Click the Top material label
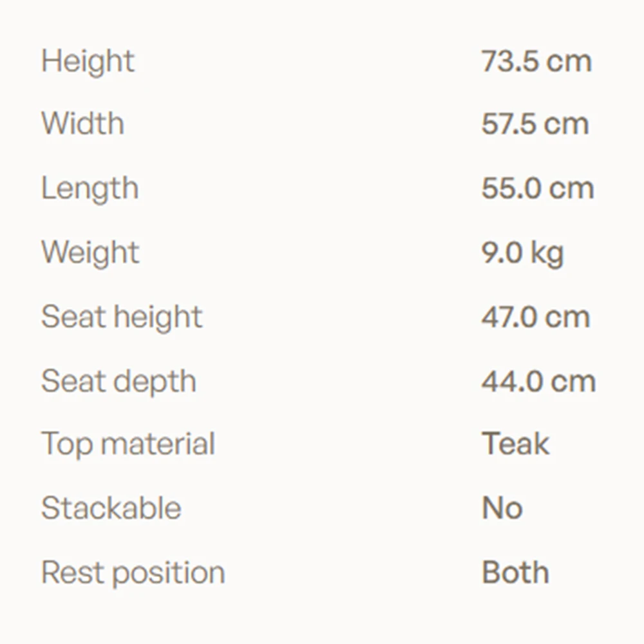The height and width of the screenshot is (644, 644). pyautogui.click(x=128, y=445)
